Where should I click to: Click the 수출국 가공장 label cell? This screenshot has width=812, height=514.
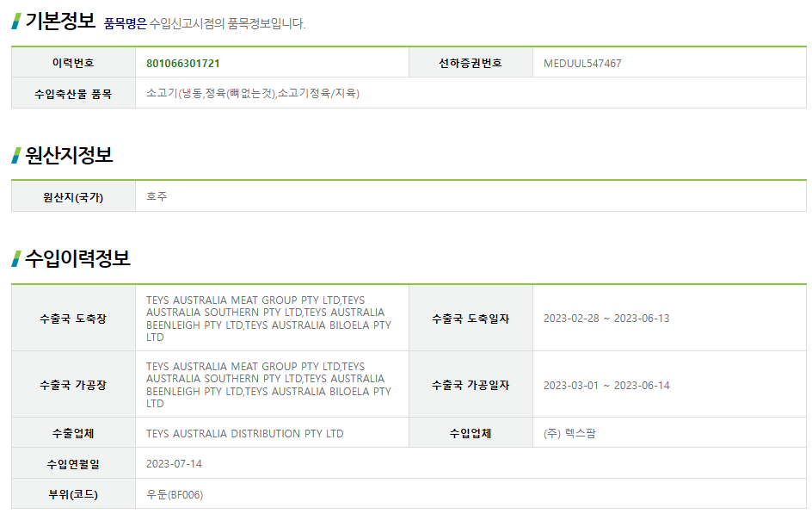pos(73,385)
